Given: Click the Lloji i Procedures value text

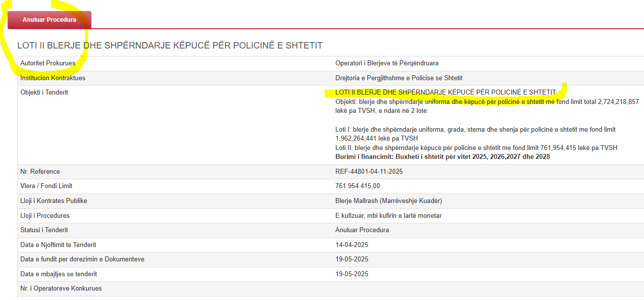Looking at the screenshot, I should [388, 216].
